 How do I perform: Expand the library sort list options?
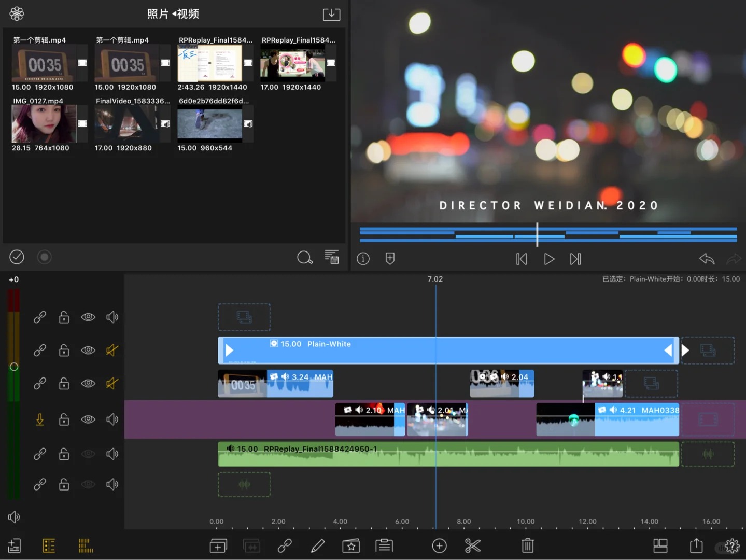[x=331, y=257]
